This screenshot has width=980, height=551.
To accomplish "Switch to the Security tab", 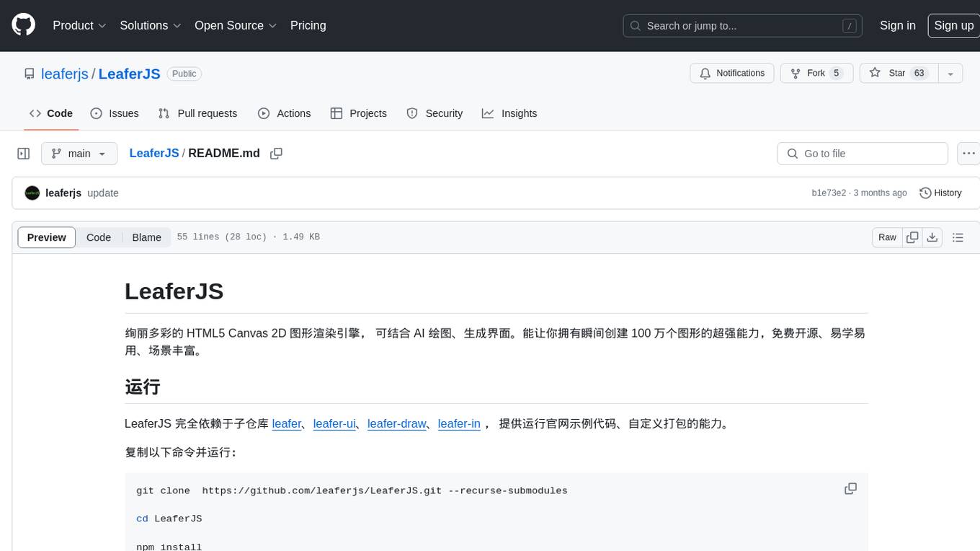I will pyautogui.click(x=435, y=113).
